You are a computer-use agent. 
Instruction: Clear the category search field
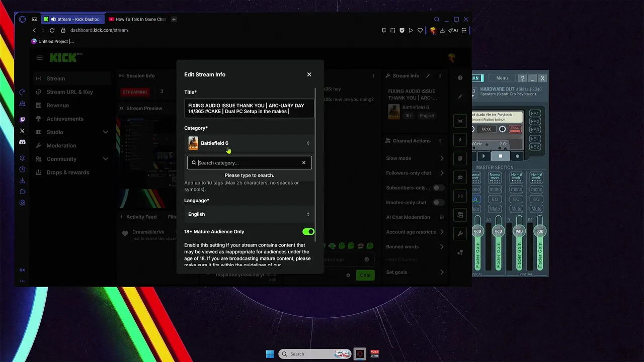[x=304, y=163]
